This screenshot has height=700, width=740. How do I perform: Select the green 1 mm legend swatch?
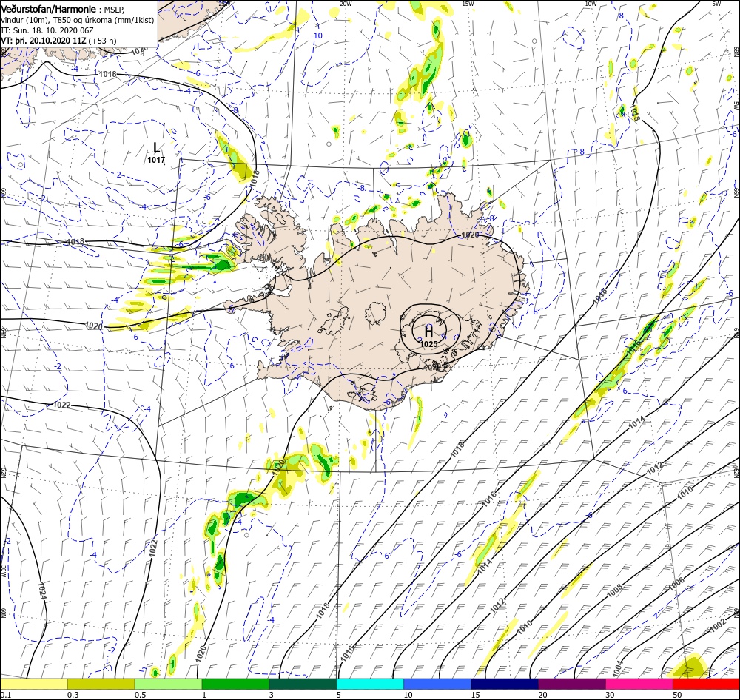click(x=235, y=684)
